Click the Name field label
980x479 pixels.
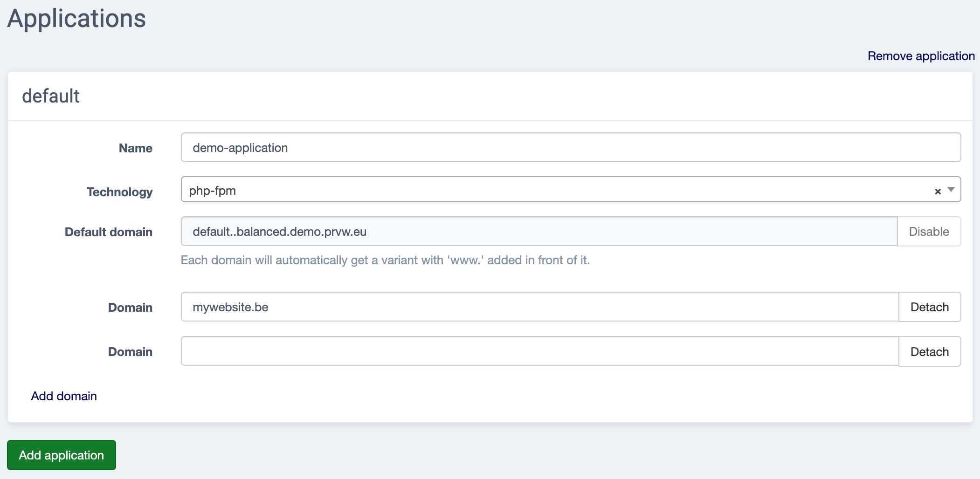click(x=135, y=148)
